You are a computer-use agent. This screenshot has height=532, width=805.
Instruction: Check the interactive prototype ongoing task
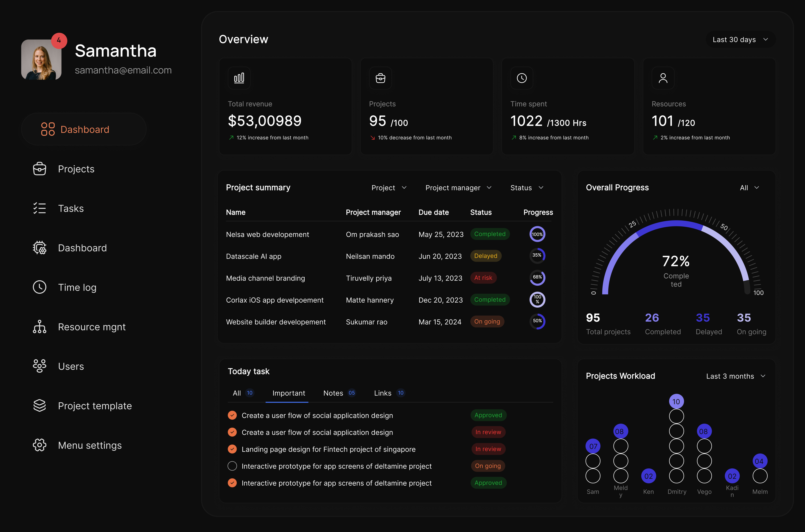(233, 466)
